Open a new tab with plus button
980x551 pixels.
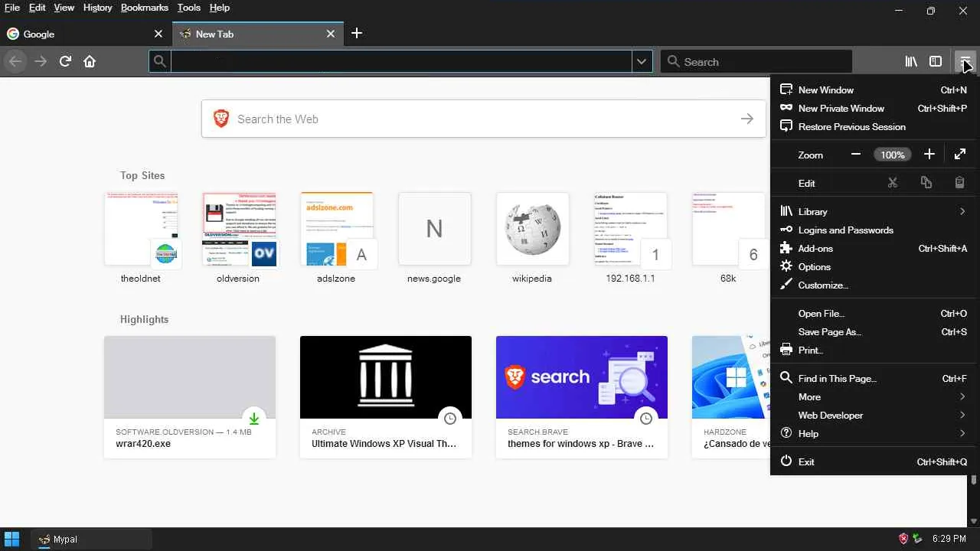click(x=357, y=33)
